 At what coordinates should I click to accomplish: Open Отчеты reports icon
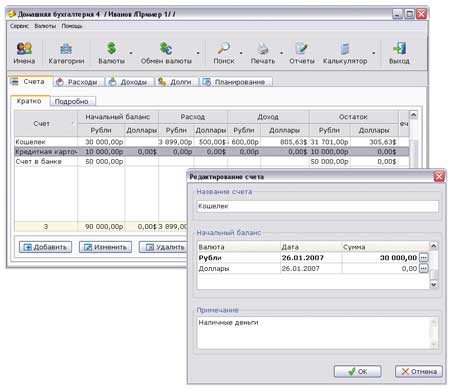[x=302, y=53]
